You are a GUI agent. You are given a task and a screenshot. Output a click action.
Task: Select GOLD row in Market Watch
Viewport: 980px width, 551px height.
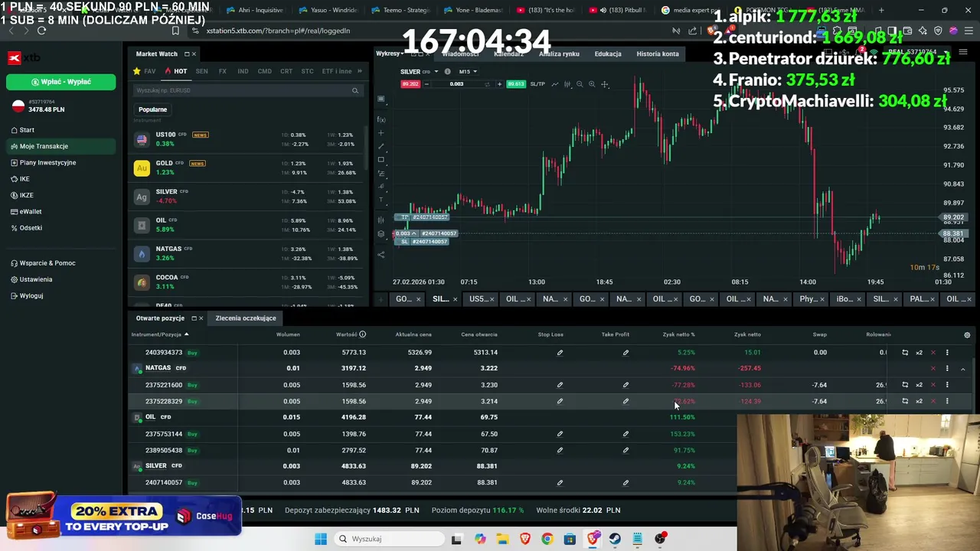247,168
